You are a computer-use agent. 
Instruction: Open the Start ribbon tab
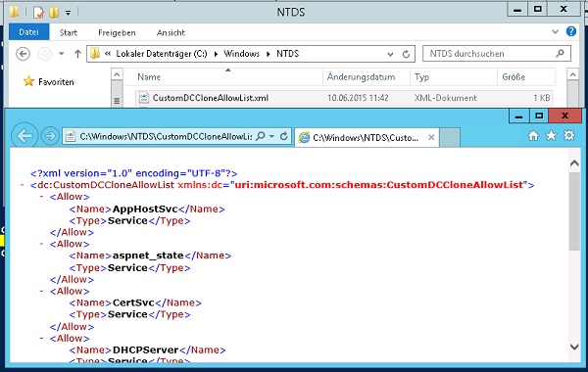(69, 32)
